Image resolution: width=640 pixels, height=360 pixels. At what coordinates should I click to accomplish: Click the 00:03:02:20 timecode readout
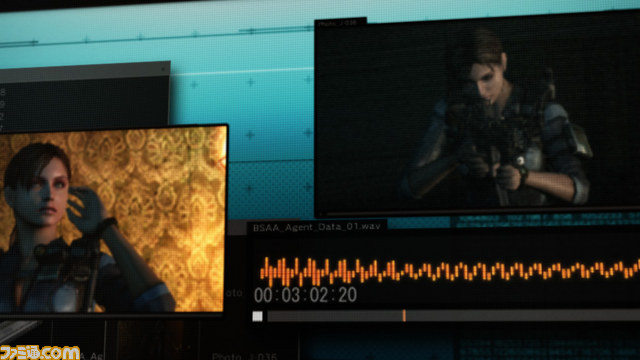[x=305, y=295]
